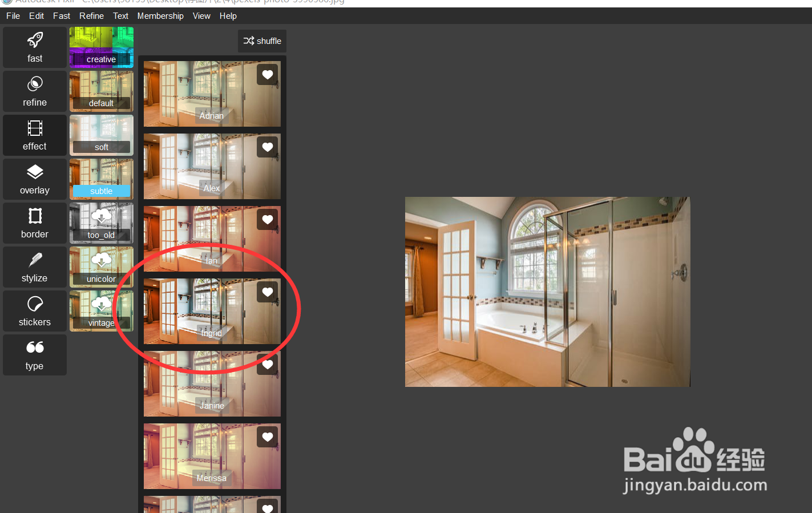This screenshot has height=513, width=812.
Task: Apply the Merissa effect thumbnail
Action: [212, 456]
